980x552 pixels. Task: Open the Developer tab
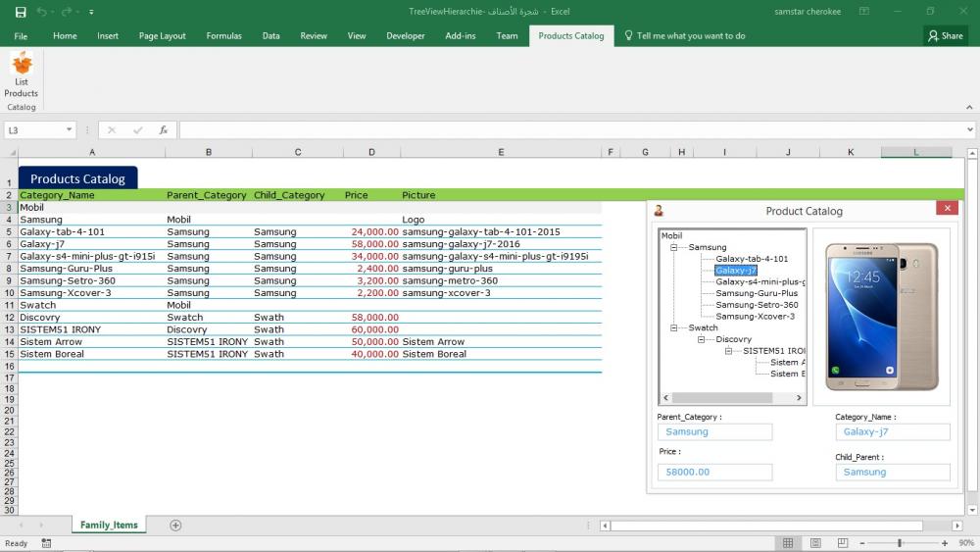[406, 36]
